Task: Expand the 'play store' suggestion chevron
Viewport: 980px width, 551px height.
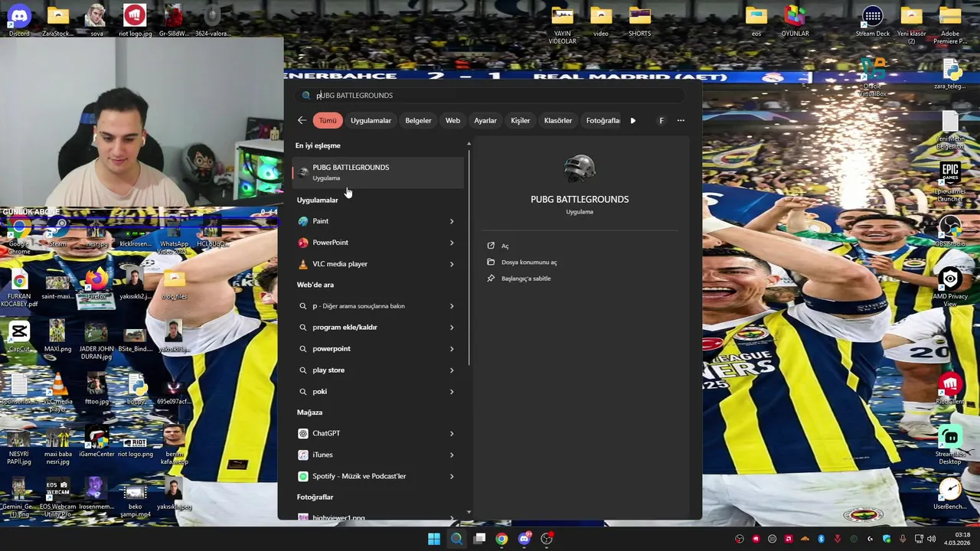Action: (452, 370)
